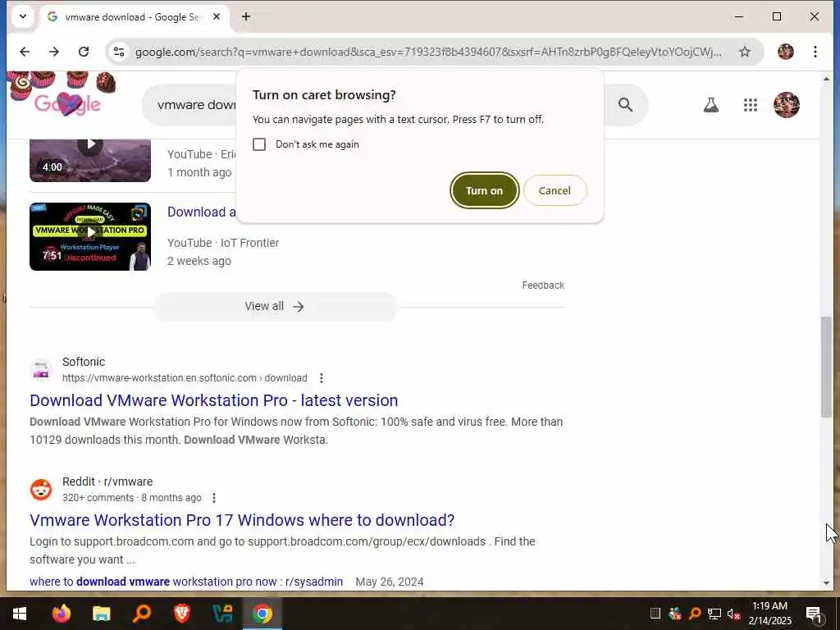This screenshot has height=630, width=840.
Task: Click the Softonic site favicon
Action: pyautogui.click(x=41, y=370)
